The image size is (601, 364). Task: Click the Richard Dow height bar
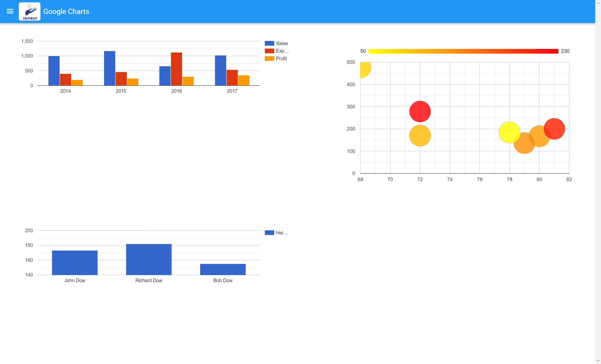pos(149,259)
